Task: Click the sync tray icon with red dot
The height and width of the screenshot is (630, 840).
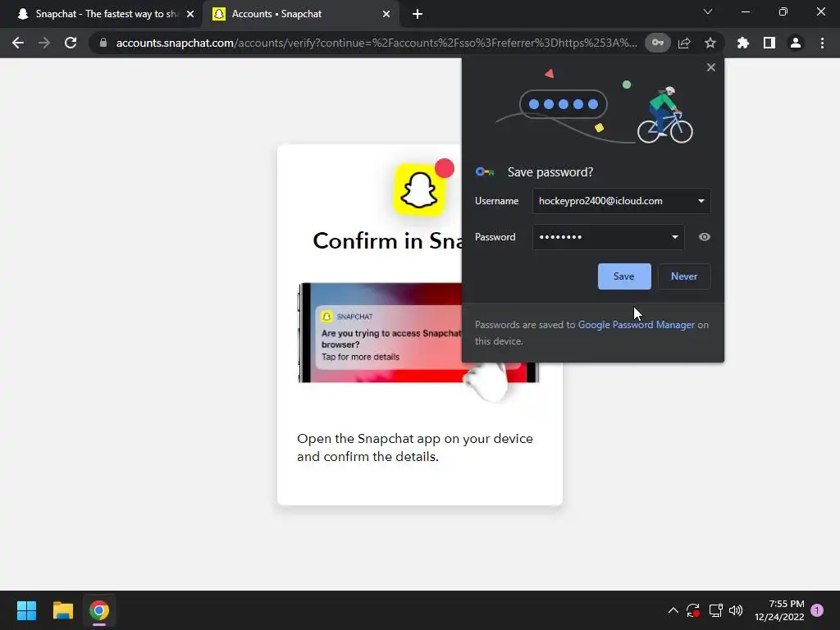Action: 693,610
